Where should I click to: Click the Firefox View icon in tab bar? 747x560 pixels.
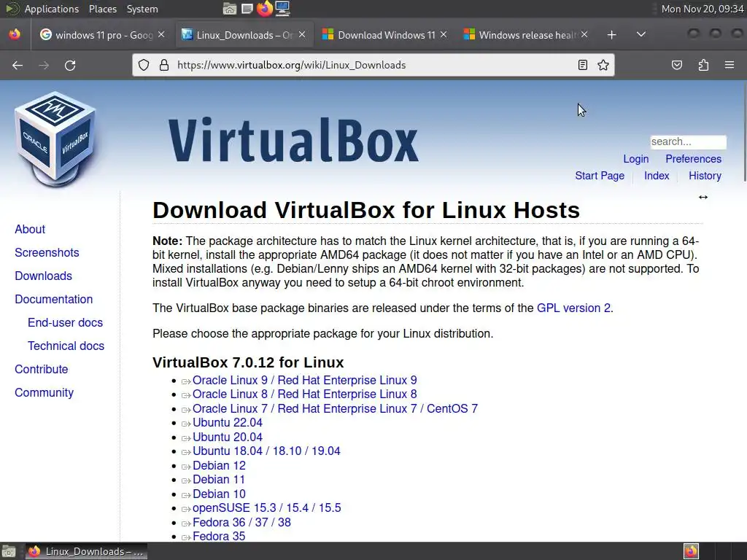tap(15, 34)
